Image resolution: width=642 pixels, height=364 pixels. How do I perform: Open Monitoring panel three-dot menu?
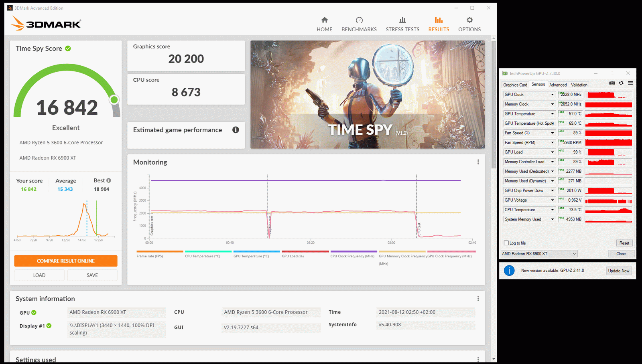click(478, 162)
